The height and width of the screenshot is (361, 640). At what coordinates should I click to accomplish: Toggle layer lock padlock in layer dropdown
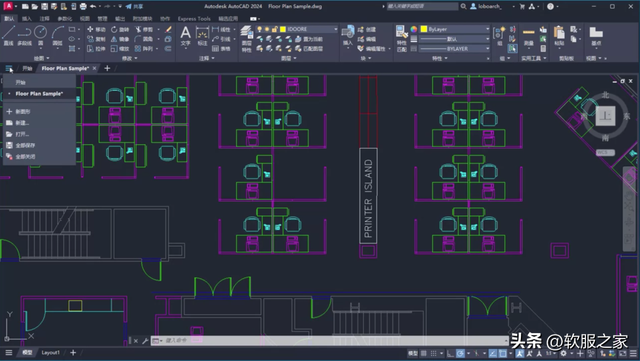[x=275, y=29]
